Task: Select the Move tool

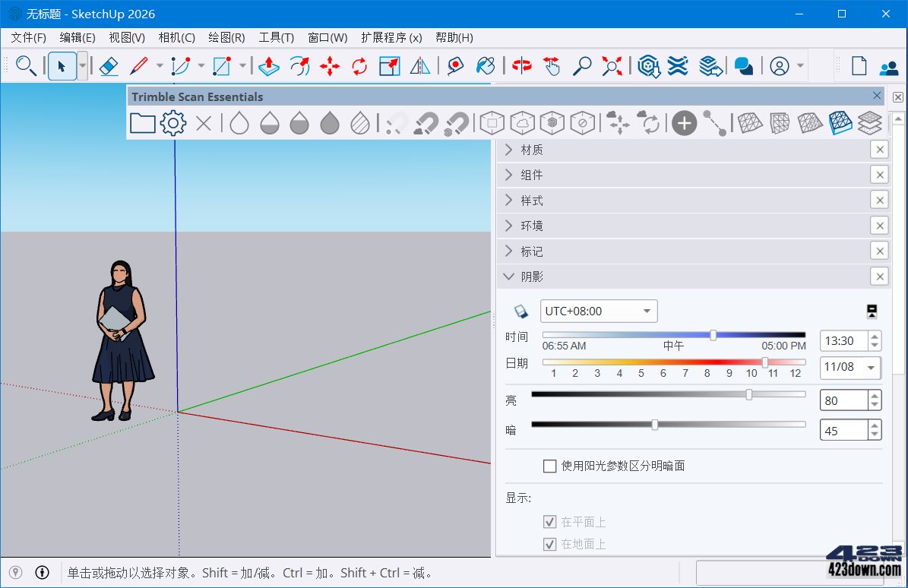Action: [x=330, y=66]
